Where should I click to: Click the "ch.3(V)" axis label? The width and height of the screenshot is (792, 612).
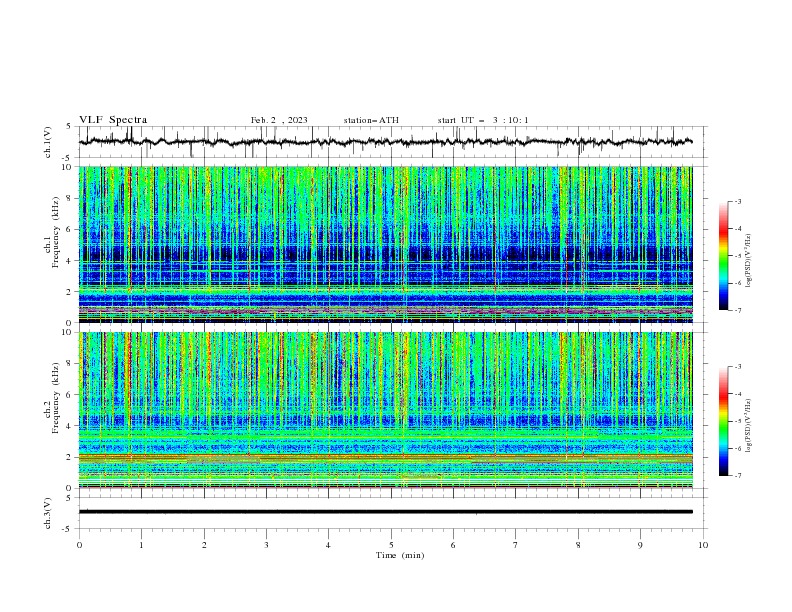(48, 513)
